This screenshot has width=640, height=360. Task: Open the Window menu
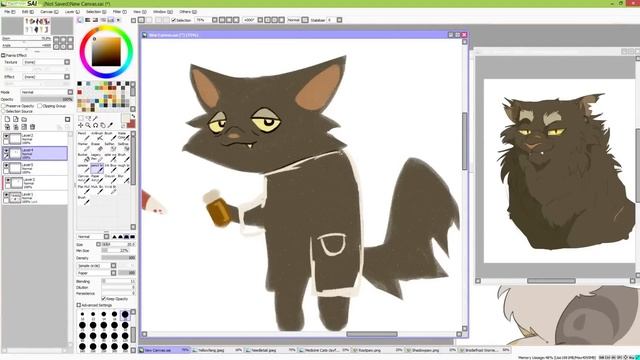click(162, 12)
